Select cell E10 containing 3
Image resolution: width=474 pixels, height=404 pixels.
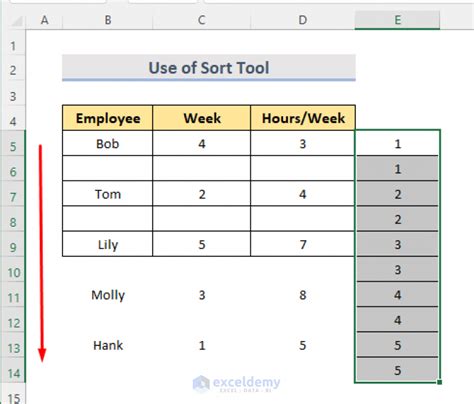pyautogui.click(x=397, y=269)
